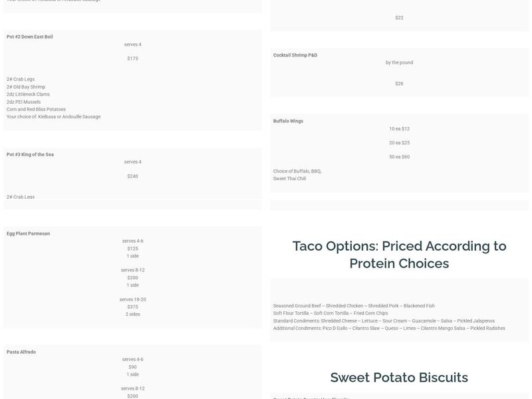Click the $90 Pasta Alfredo price
The image size is (532, 399).
pos(132,366)
